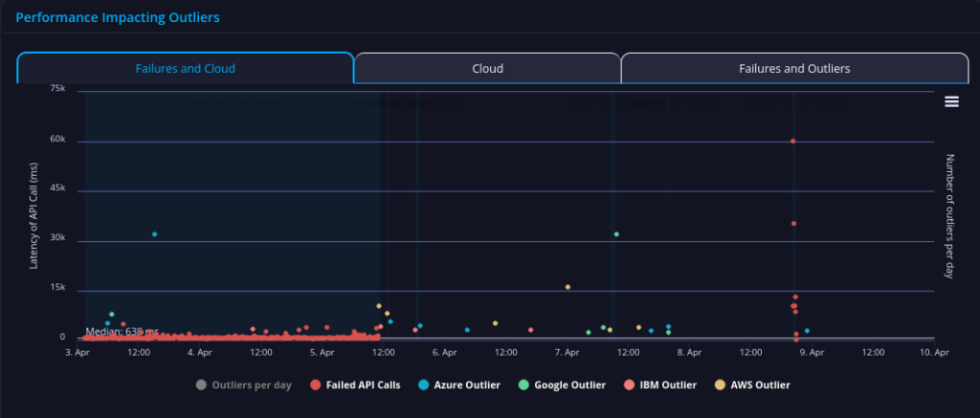Image resolution: width=980 pixels, height=418 pixels.
Task: Select the Failures and Outliers tab
Action: pos(794,69)
